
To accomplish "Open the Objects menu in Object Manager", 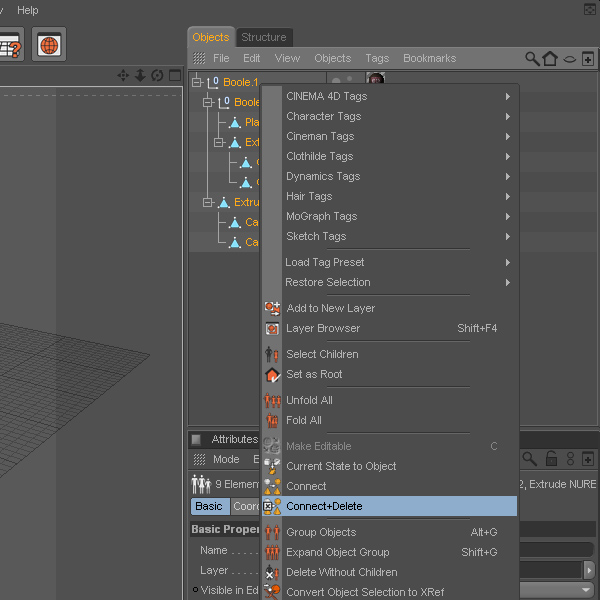I will coord(333,58).
